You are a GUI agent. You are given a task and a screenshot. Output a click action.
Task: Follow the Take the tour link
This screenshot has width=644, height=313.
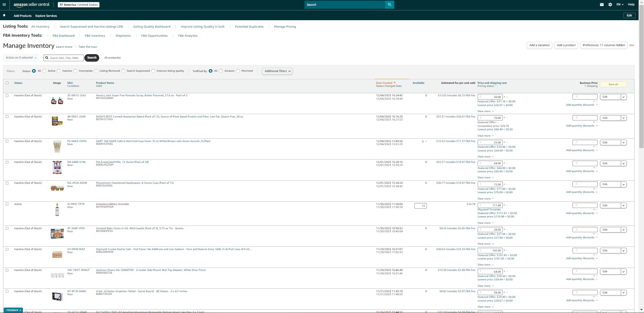[88, 47]
